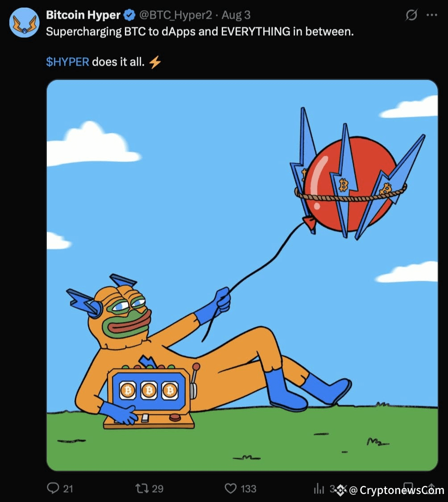Like the tweet with heart icon

pyautogui.click(x=231, y=488)
